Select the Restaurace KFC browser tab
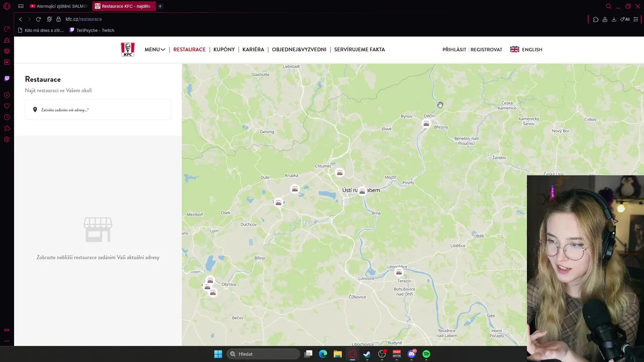644x362 pixels. [x=123, y=6]
